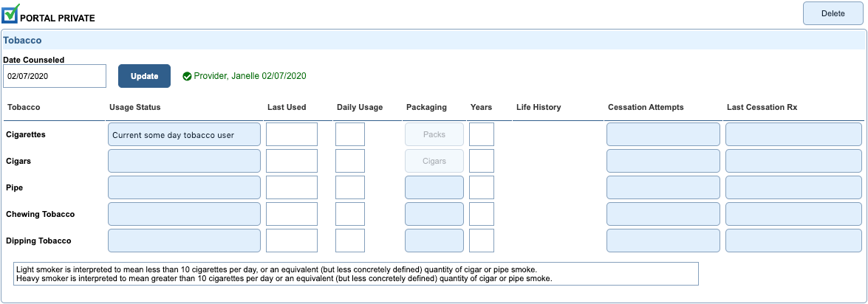Open Cigarettes Usage Status dropdown
868x304 pixels.
[x=184, y=135]
